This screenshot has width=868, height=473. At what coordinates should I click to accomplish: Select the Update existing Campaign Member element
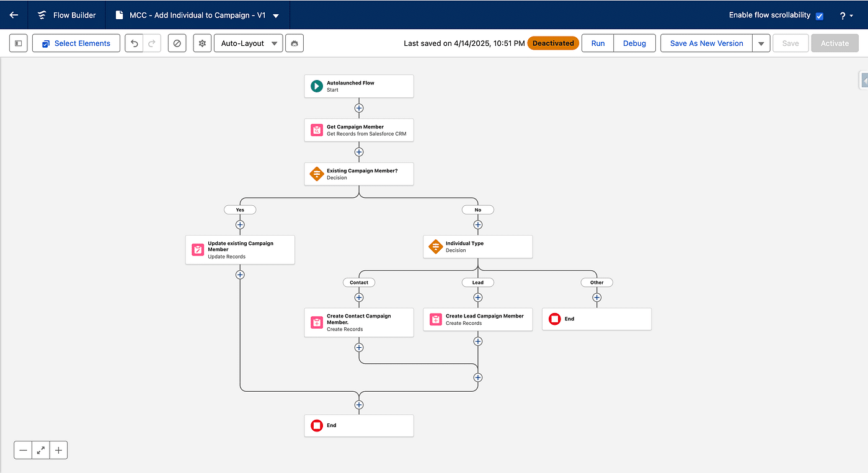pyautogui.click(x=240, y=250)
